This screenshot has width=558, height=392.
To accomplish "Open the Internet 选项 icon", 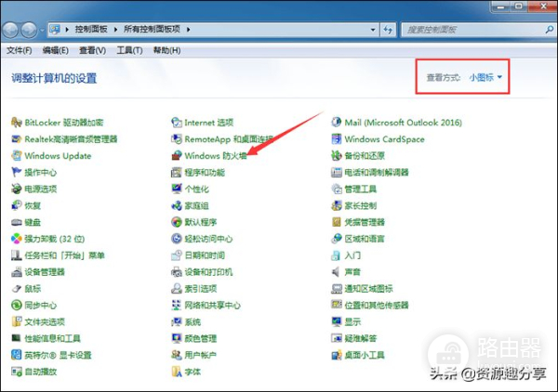I will (177, 123).
